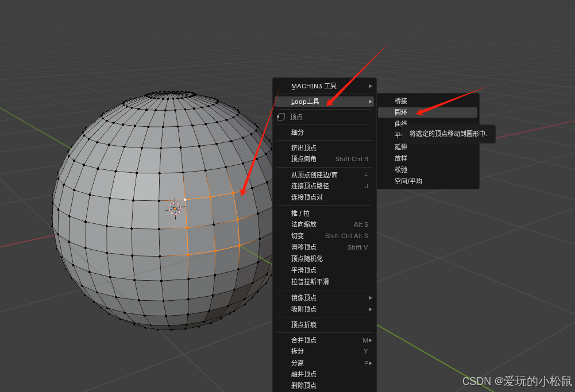
Task: Open the MACHIN3 工具 submenu
Action: (324, 86)
